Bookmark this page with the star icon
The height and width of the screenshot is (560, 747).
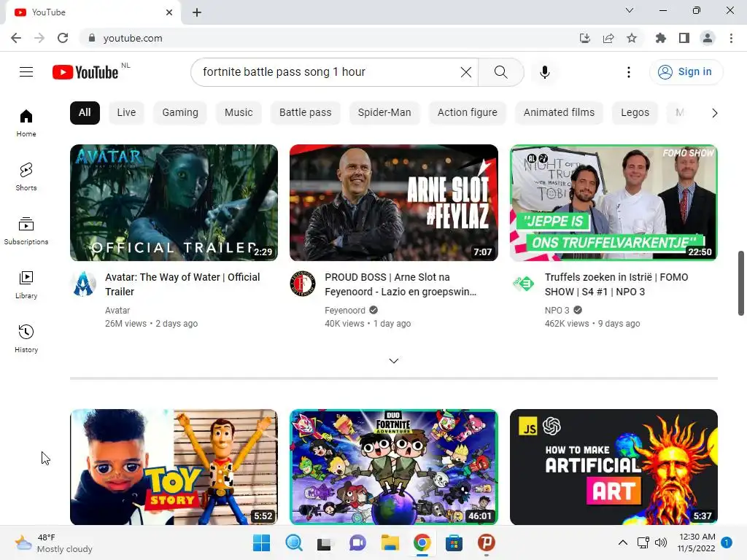click(632, 38)
